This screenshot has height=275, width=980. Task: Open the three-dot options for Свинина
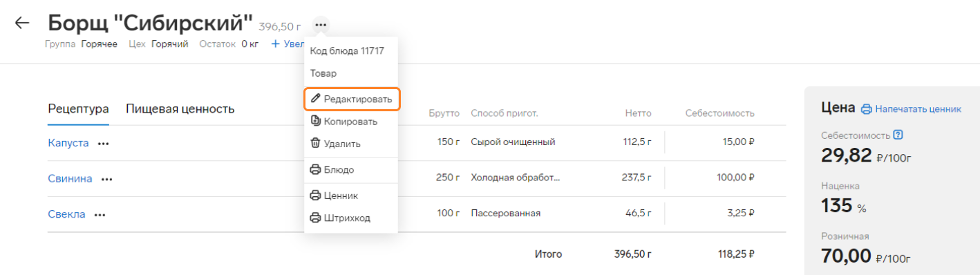coord(107,179)
